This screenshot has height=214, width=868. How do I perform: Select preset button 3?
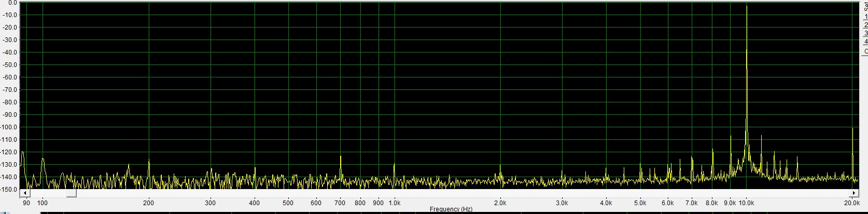[x=865, y=34]
